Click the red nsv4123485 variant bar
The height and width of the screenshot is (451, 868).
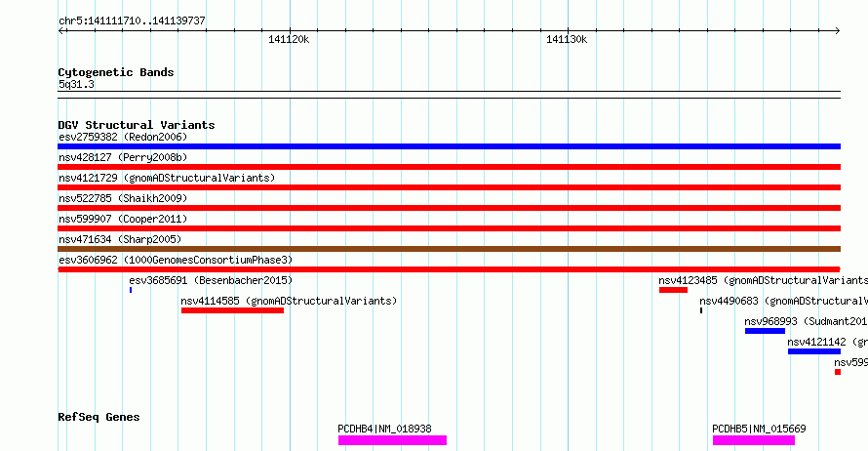(673, 290)
